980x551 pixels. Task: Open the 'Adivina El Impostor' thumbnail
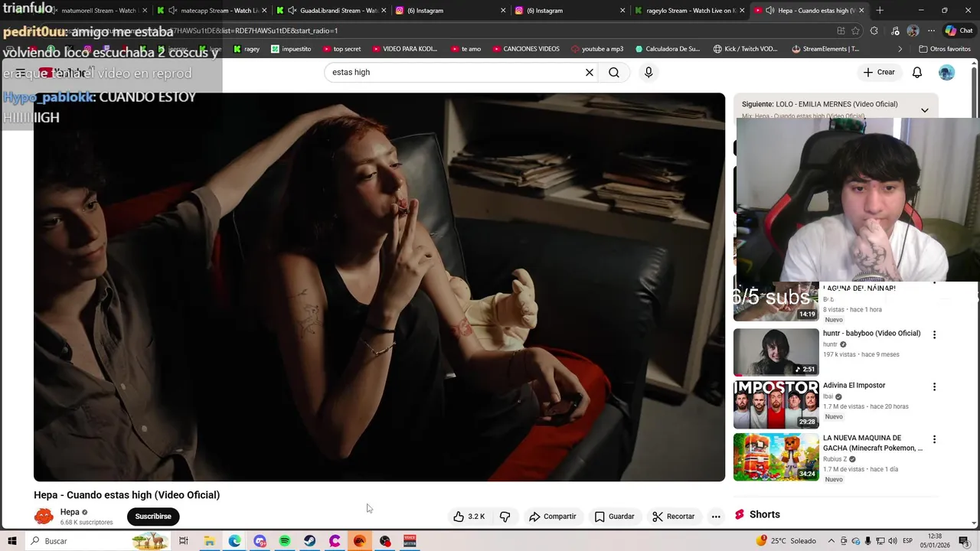(776, 405)
